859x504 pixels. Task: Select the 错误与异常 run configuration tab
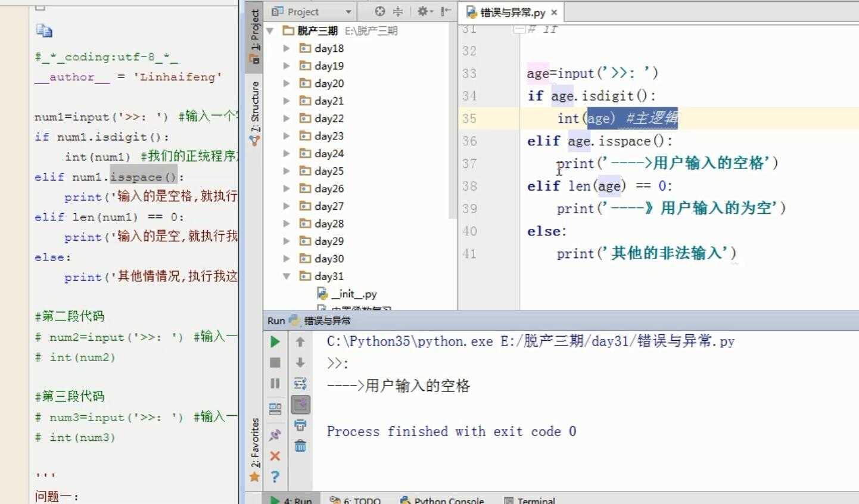320,321
